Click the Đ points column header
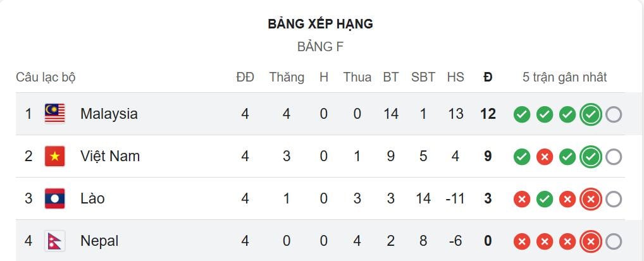The height and width of the screenshot is (261, 644). point(488,77)
